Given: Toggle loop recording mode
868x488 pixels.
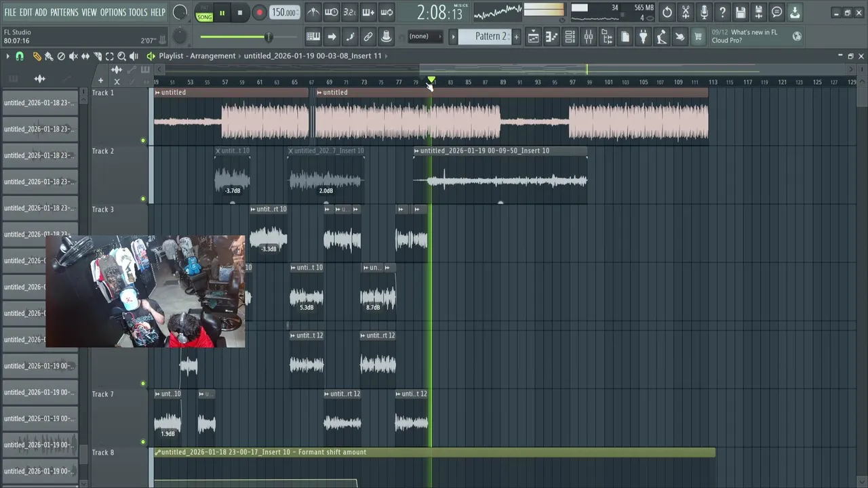Looking at the screenshot, I should click(x=387, y=12).
